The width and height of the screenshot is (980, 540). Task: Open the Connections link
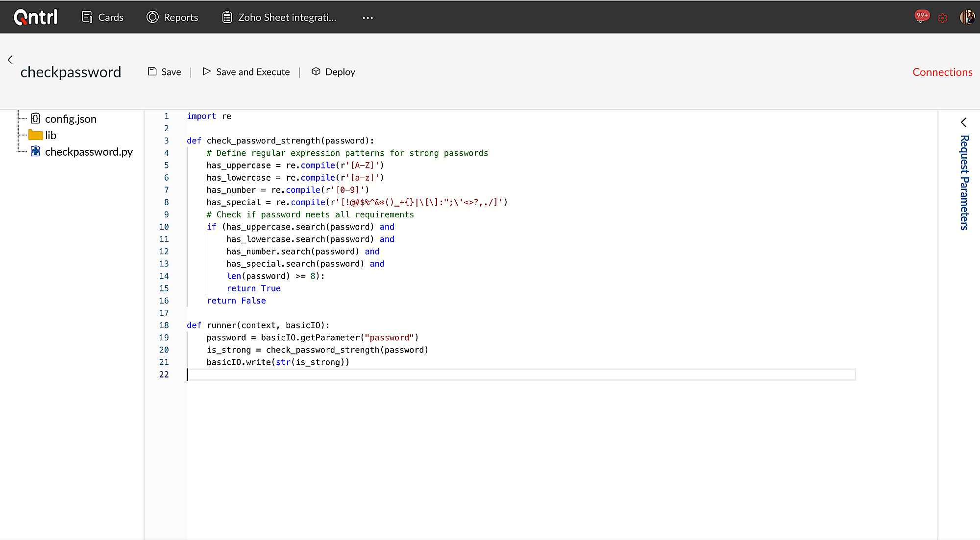point(942,72)
